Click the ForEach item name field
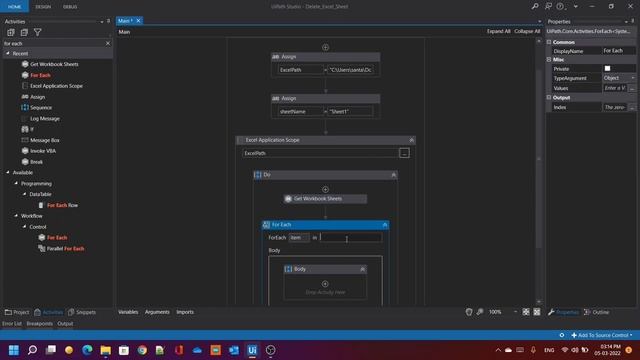Screen dimensions: 640x360 pyautogui.click(x=299, y=238)
